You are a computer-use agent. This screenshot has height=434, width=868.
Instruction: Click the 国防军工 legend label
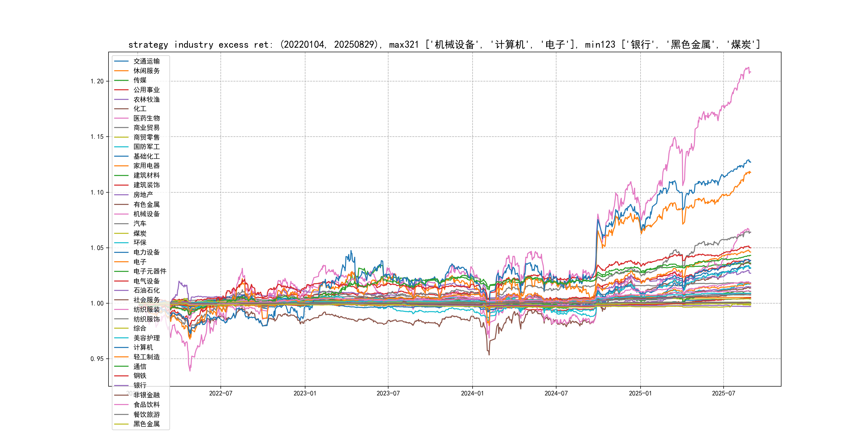pos(146,147)
